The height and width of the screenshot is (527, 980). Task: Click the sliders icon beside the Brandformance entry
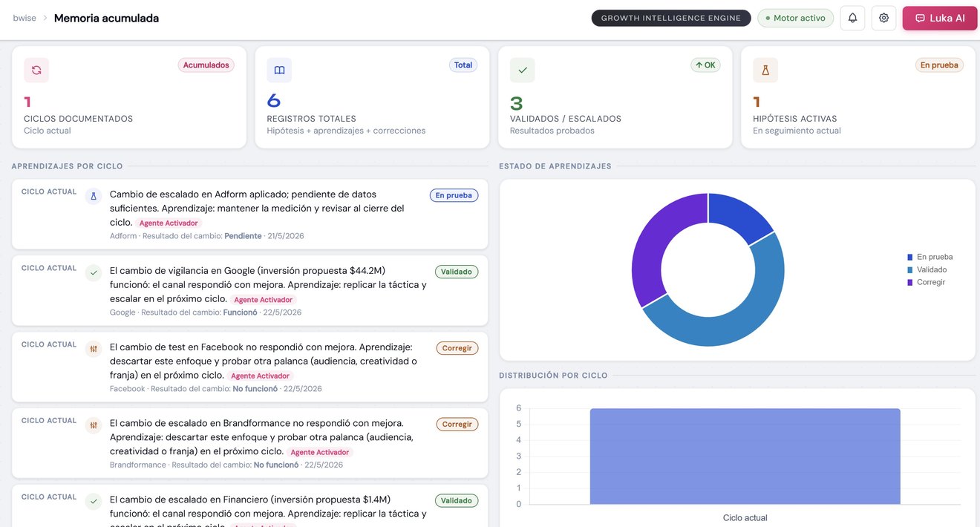point(94,425)
